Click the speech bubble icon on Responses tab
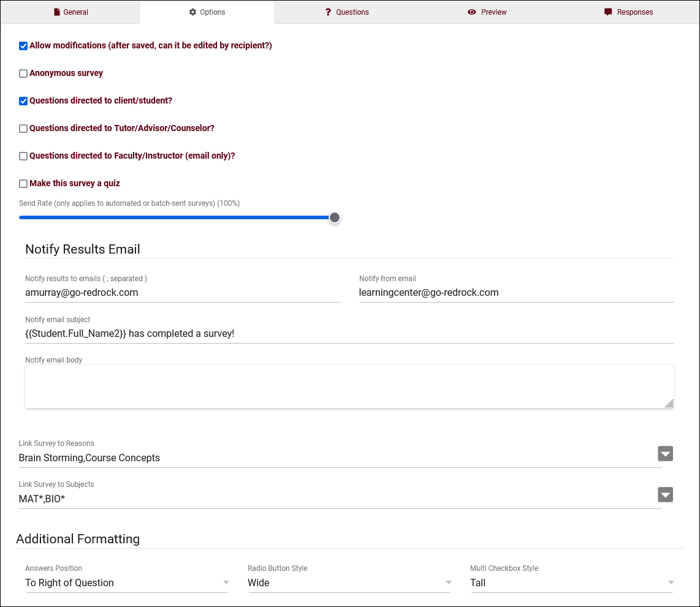 pos(608,12)
